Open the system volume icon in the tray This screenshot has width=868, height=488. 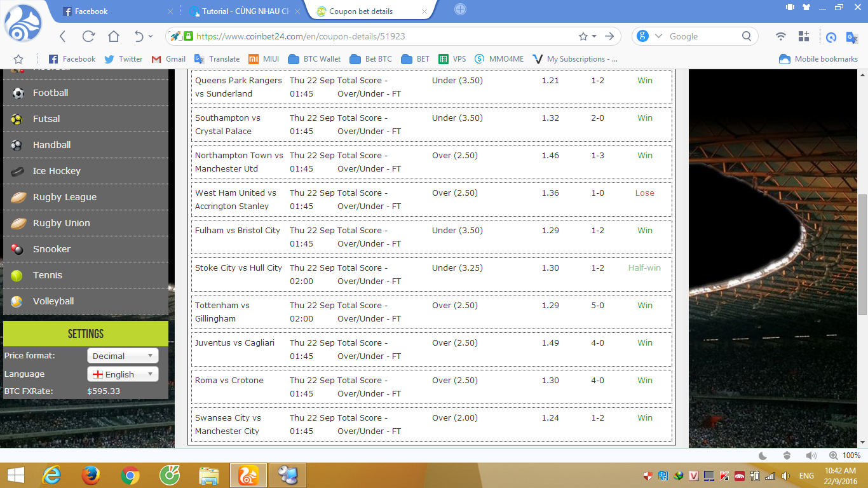[x=786, y=476]
